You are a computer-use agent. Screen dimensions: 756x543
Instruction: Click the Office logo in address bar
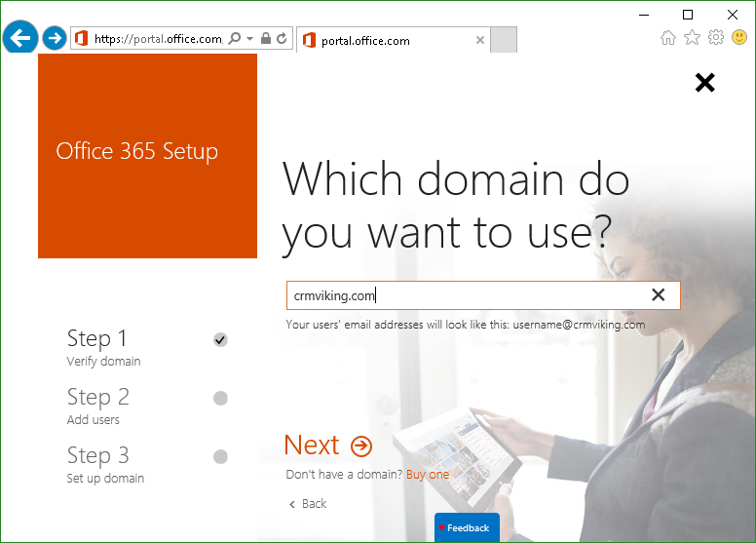[x=82, y=38]
